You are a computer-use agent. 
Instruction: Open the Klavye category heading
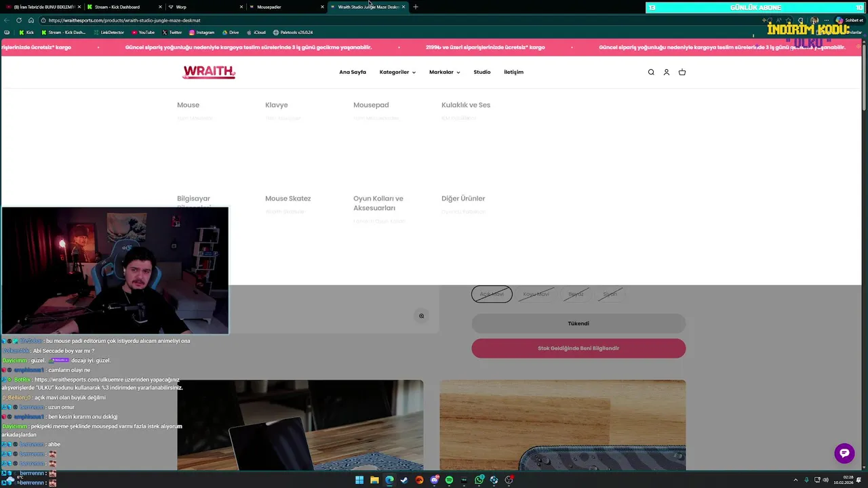[x=277, y=105]
